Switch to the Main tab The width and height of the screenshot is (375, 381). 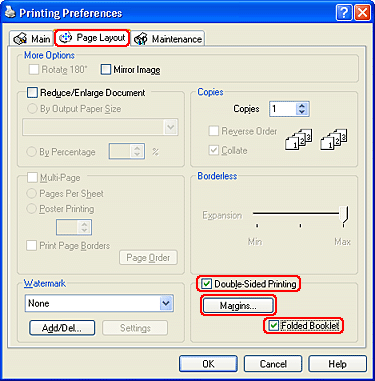pos(31,39)
